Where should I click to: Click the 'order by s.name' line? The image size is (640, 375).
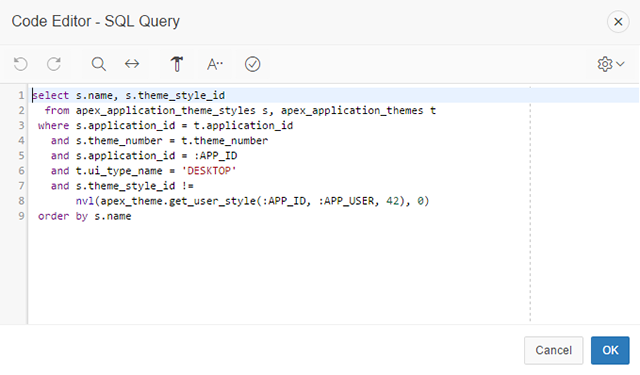84,216
